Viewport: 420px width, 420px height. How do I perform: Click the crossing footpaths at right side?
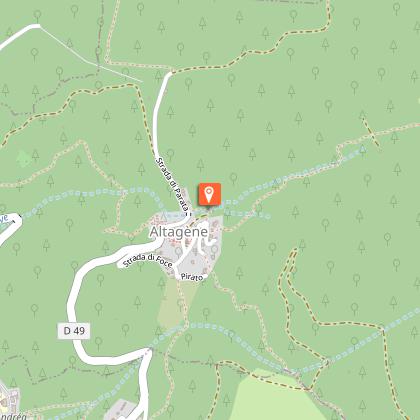point(371,132)
